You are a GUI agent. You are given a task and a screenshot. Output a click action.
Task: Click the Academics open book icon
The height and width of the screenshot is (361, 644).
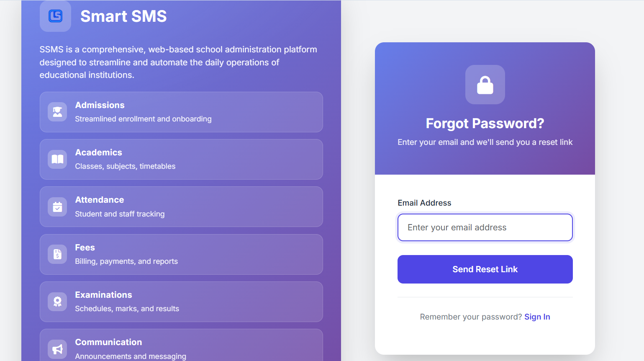point(57,159)
